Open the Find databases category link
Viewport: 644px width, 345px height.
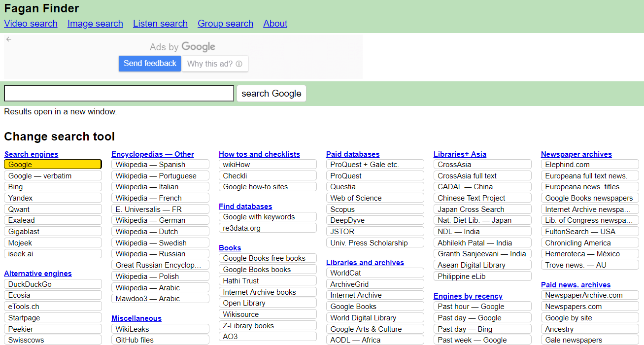pyautogui.click(x=245, y=207)
